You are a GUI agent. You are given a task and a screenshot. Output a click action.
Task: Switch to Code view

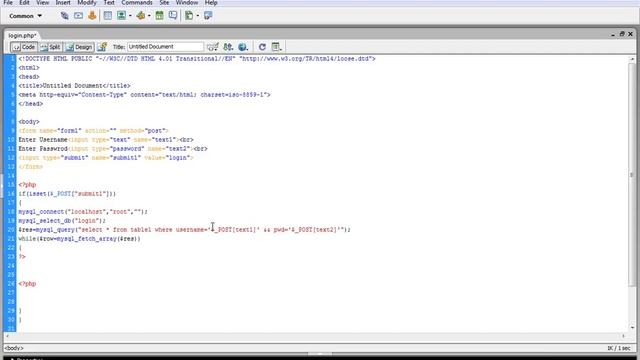tap(24, 47)
